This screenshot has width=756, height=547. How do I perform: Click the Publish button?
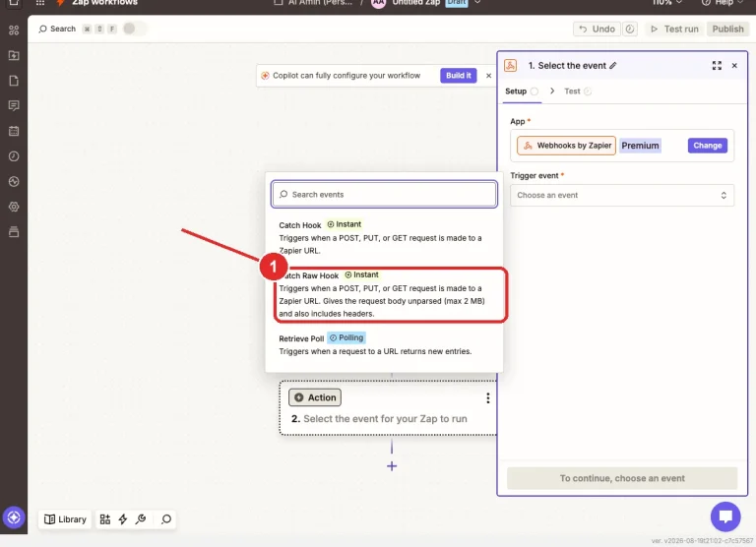pos(728,29)
